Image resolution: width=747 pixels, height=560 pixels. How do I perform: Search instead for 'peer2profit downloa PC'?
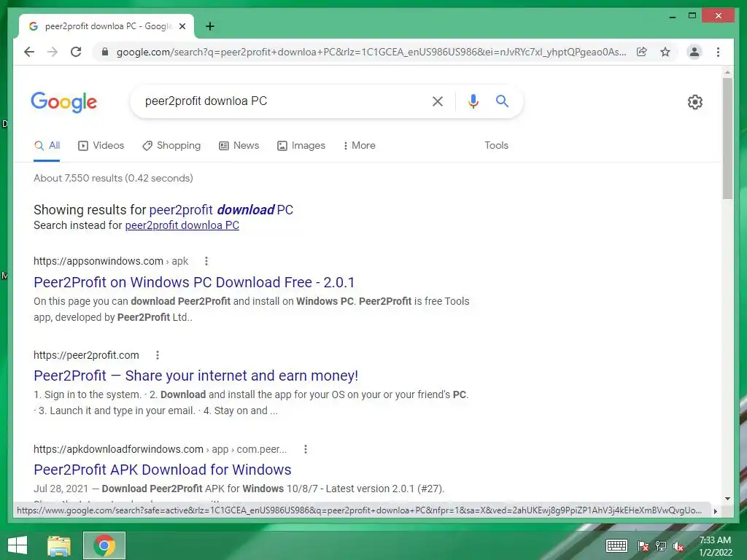pyautogui.click(x=182, y=225)
